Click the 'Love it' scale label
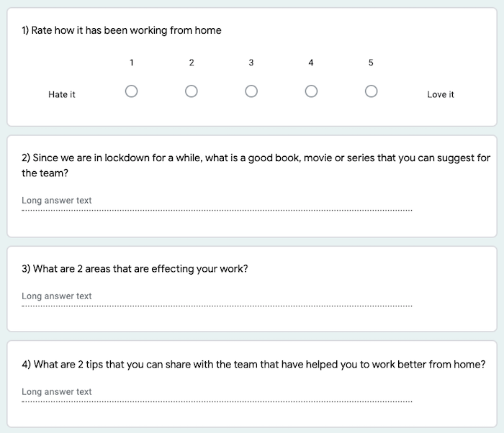 pos(441,94)
